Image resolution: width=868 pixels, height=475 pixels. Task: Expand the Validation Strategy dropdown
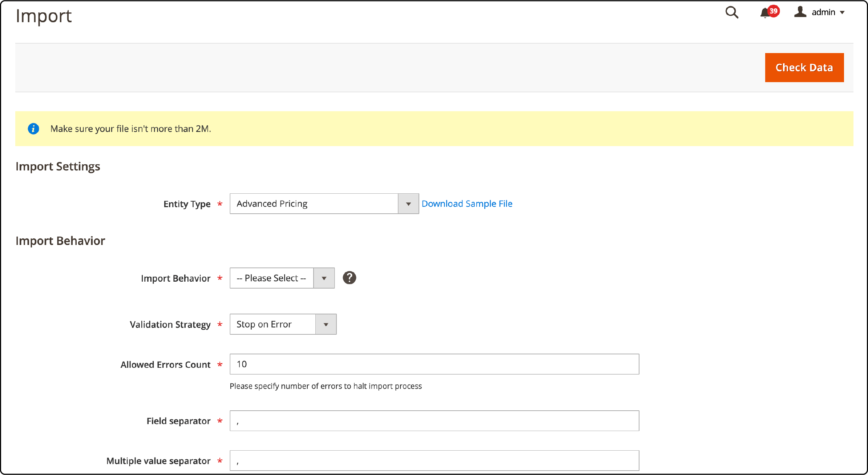tap(326, 323)
